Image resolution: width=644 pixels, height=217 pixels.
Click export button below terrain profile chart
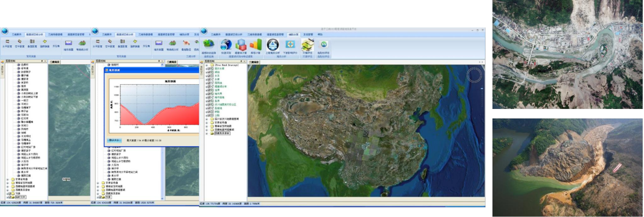click(x=115, y=141)
